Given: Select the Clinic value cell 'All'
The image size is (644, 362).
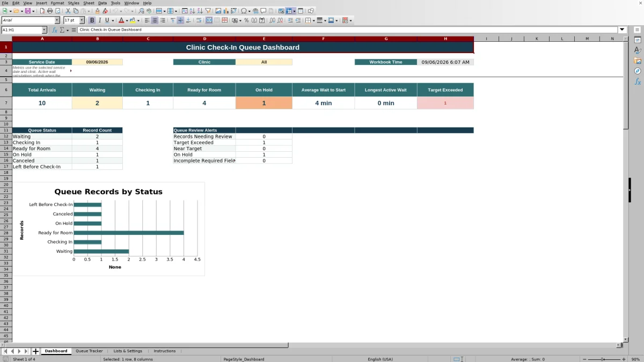Looking at the screenshot, I should [x=264, y=62].
